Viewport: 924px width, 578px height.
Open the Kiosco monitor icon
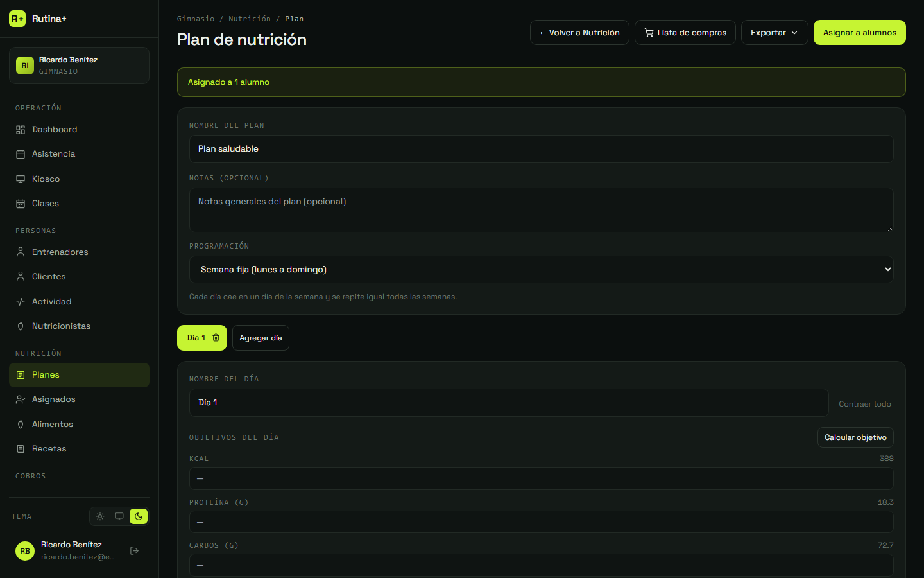[21, 179]
